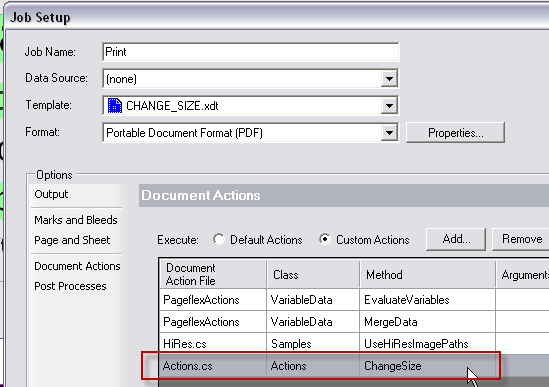This screenshot has width=549, height=387.
Task: Click into the Job Name text field
Action: [x=251, y=52]
